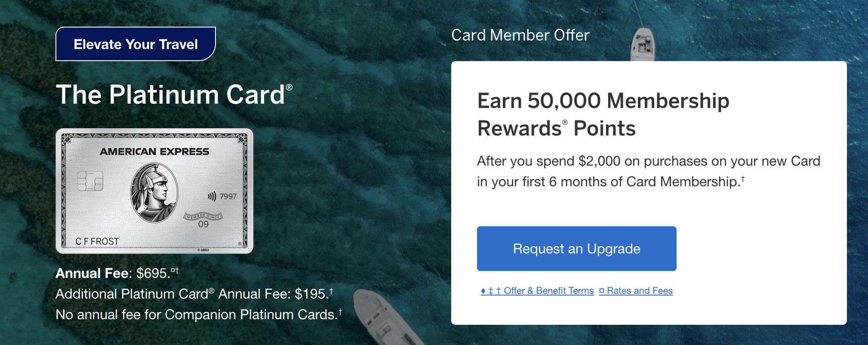
Task: Open the Offer & Benefit Terms link
Action: click(537, 291)
